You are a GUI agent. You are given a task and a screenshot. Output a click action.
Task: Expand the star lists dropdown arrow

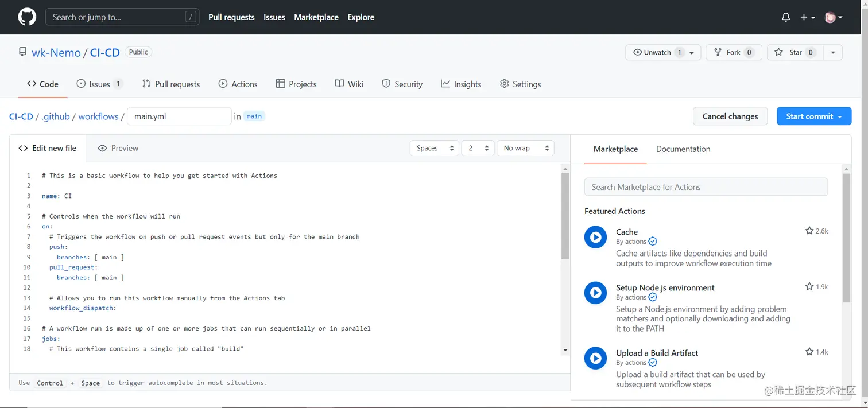tap(833, 52)
